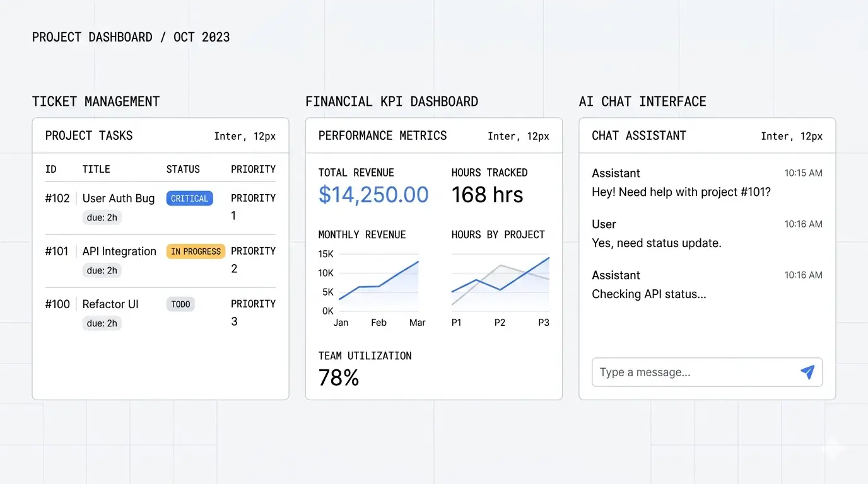Click the Jan label on revenue chart
Image resolution: width=868 pixels, height=484 pixels.
(341, 323)
